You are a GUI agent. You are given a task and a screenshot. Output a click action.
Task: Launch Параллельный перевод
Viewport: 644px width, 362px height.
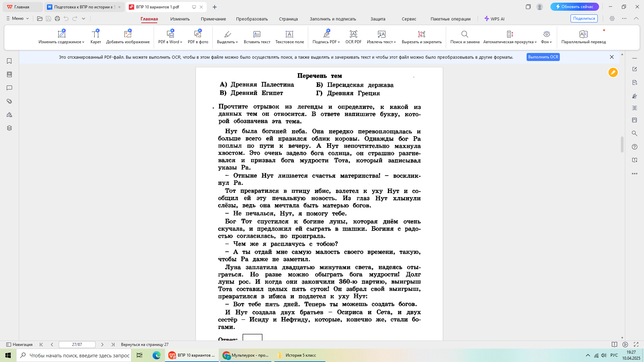coord(584,37)
